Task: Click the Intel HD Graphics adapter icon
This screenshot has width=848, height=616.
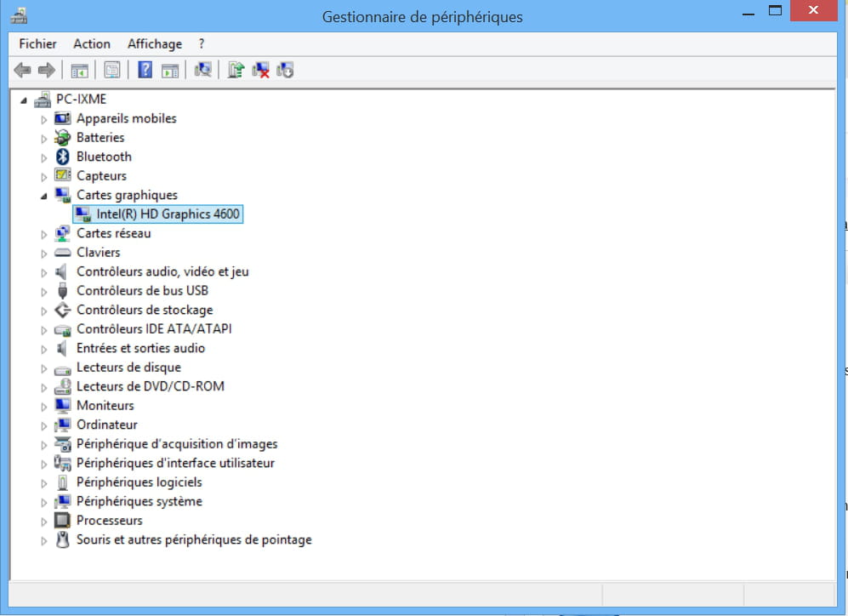Action: (x=83, y=214)
